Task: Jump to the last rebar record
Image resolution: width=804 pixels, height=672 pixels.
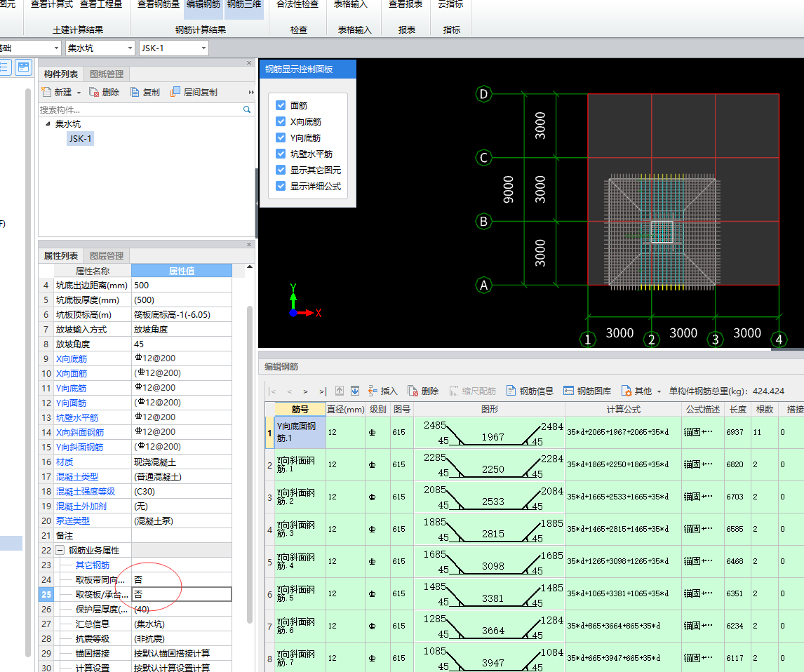Action: [323, 391]
